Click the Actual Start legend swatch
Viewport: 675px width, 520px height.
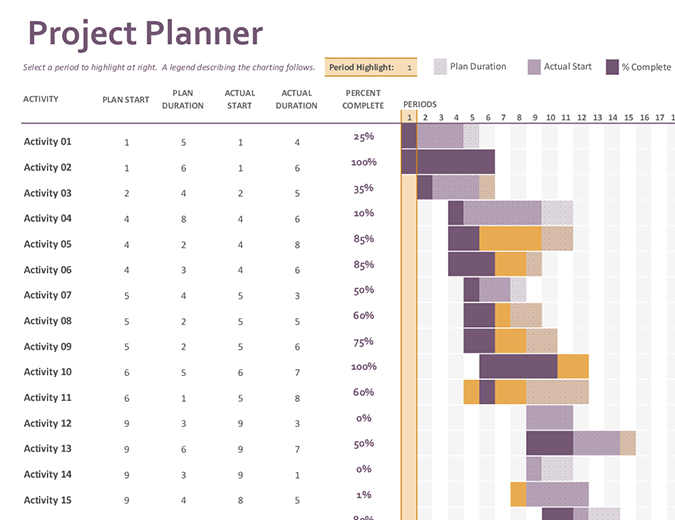click(534, 67)
